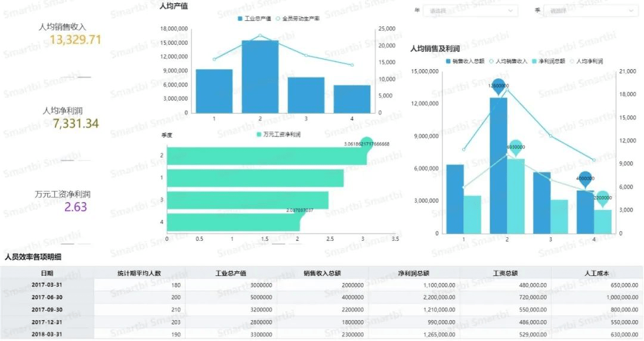Click the 销售收入总额 table column header

click(x=322, y=273)
